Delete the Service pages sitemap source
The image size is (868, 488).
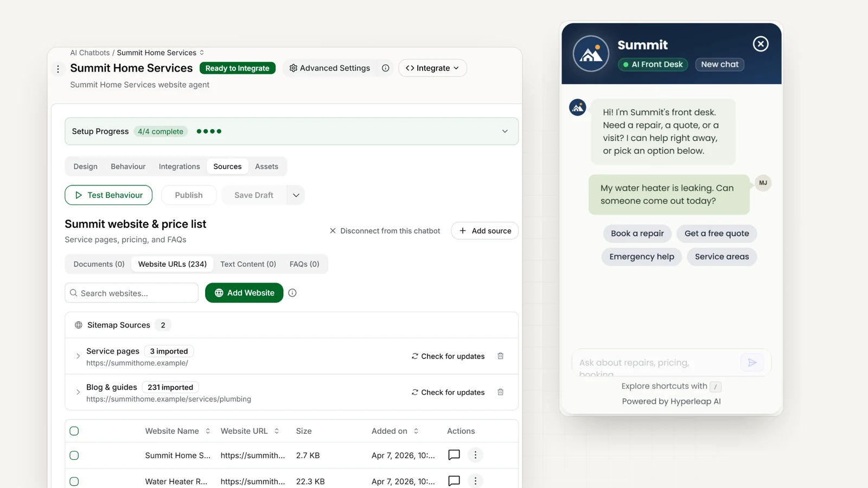501,356
